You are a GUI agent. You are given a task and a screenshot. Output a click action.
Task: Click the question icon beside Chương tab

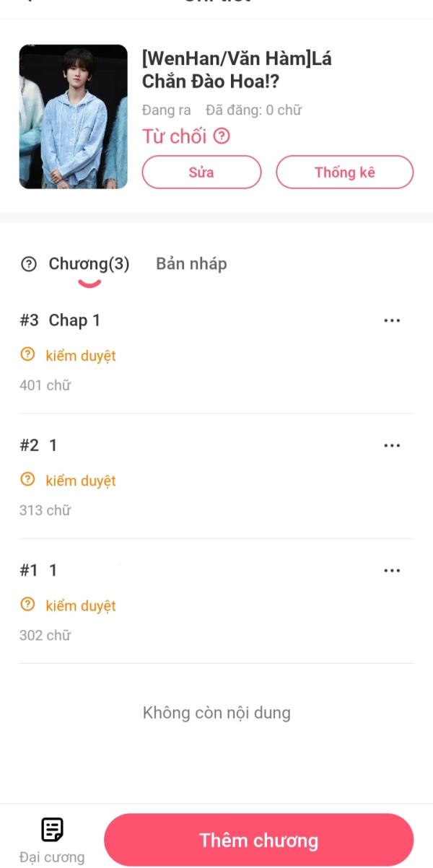28,264
